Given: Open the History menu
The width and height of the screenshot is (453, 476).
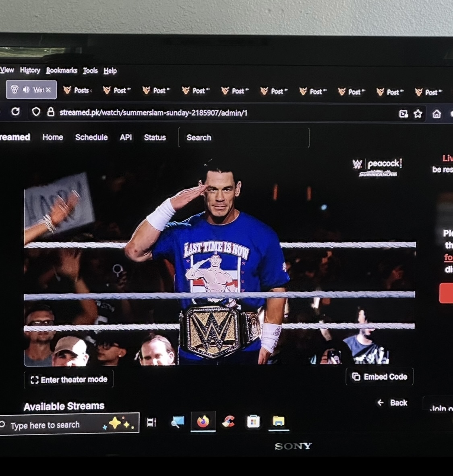Looking at the screenshot, I should tap(30, 71).
